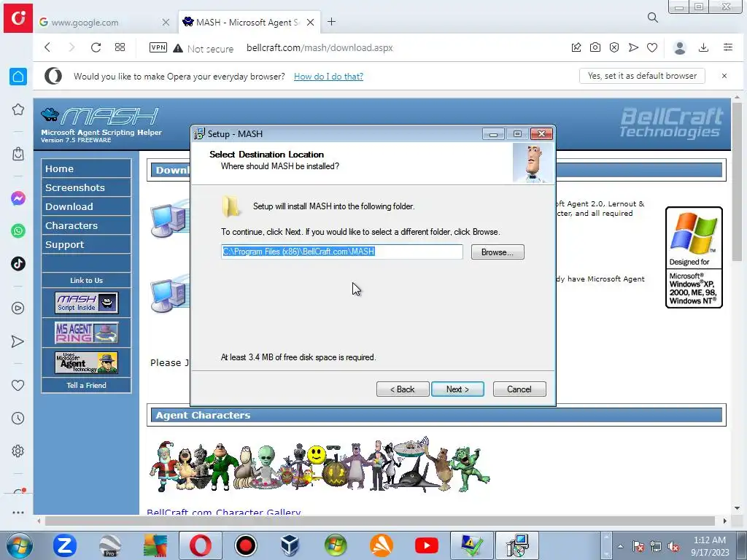Viewport: 747px width, 560px height.
Task: Open WhatsApp in the sidebar
Action: (x=18, y=231)
